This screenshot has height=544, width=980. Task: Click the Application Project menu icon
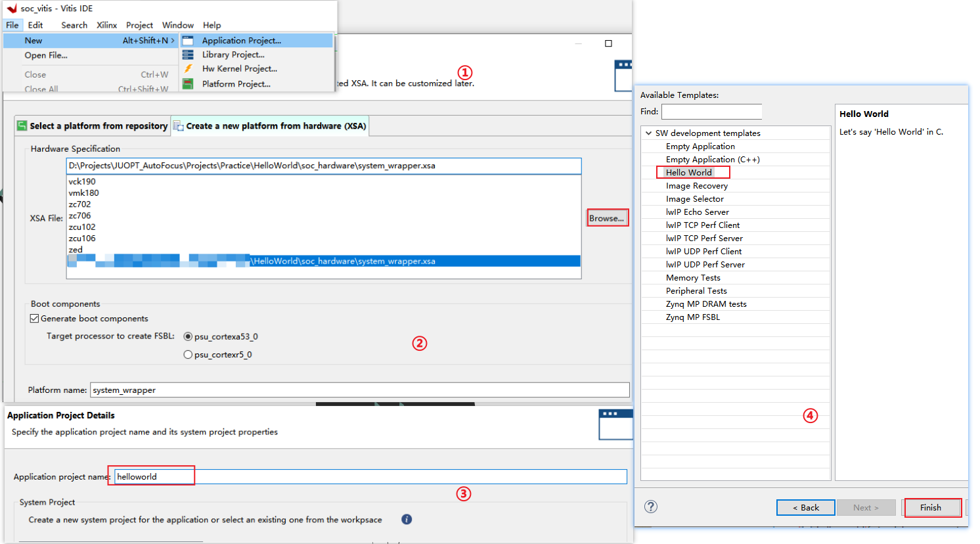point(188,40)
